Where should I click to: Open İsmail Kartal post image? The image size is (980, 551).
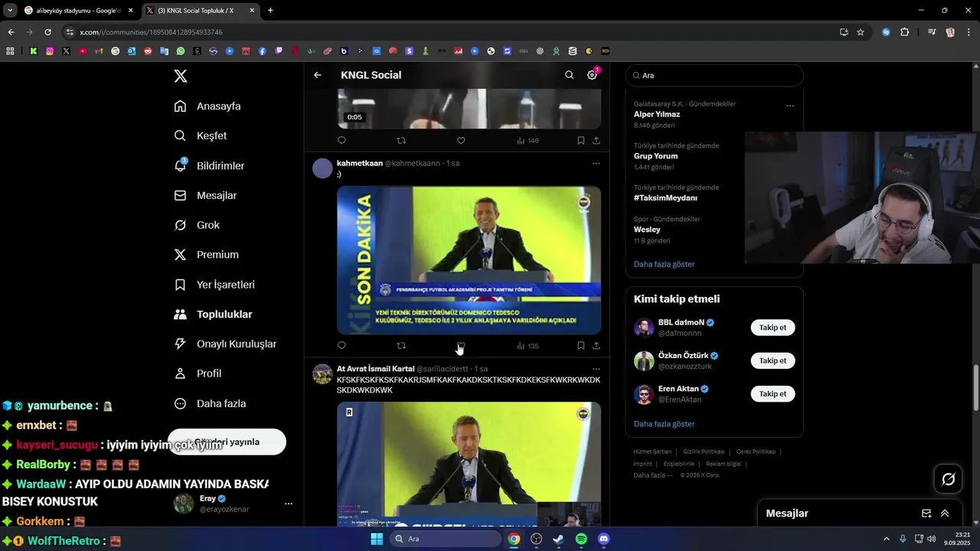(469, 464)
